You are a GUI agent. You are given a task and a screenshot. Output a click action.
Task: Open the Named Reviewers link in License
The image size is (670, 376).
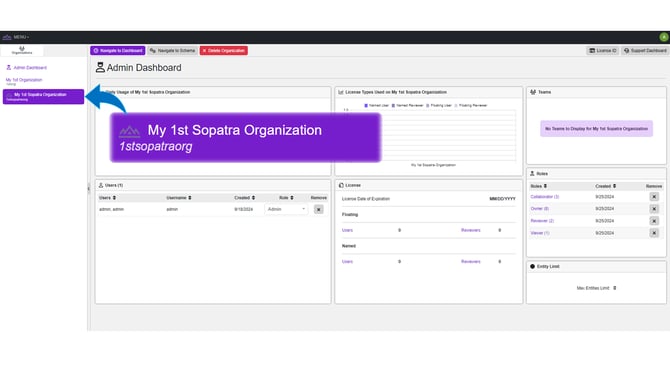pyautogui.click(x=470, y=261)
